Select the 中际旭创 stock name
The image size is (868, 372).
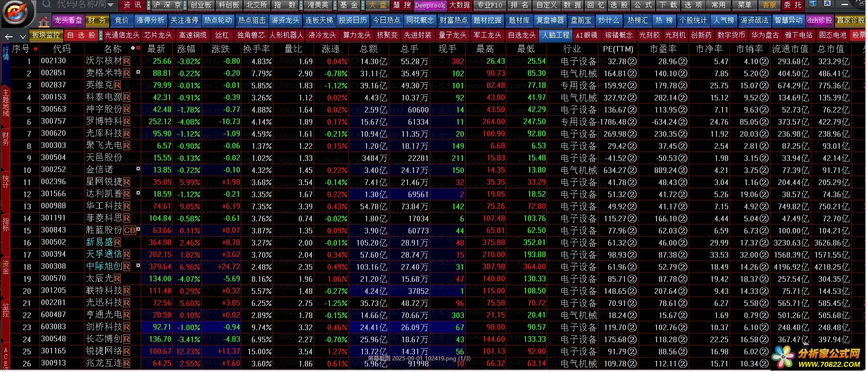tap(104, 266)
